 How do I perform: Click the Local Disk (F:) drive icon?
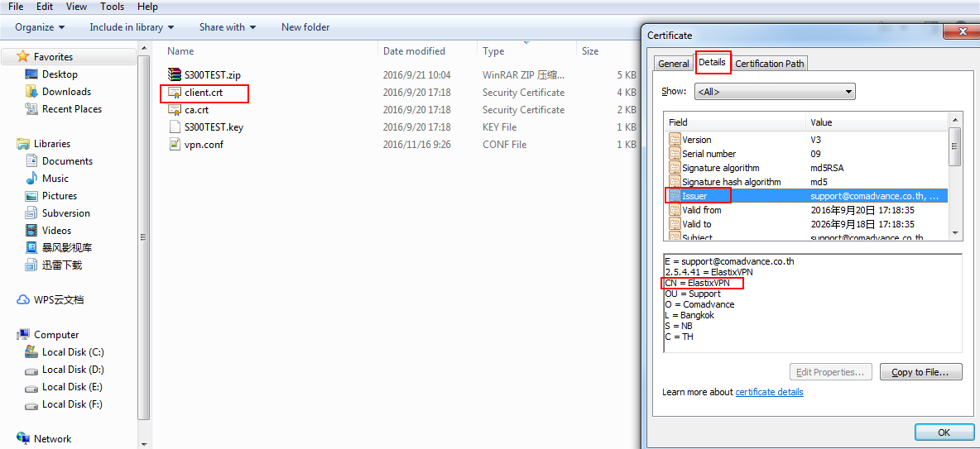coord(32,404)
